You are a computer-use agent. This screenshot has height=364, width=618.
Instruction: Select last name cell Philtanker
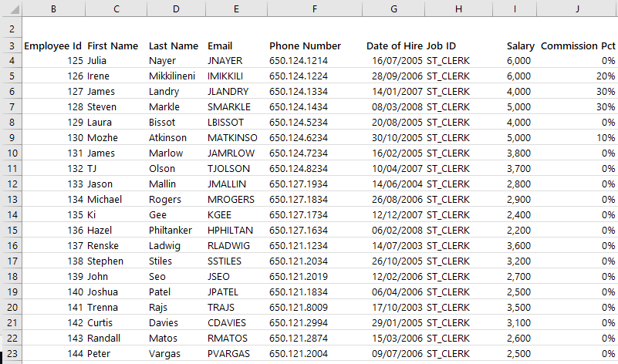point(176,230)
